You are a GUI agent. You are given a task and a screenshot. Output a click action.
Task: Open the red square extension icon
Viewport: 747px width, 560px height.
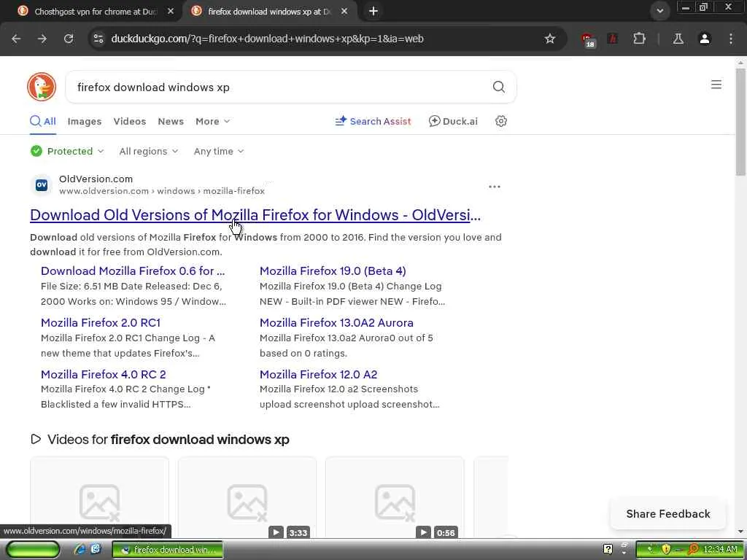(x=613, y=39)
